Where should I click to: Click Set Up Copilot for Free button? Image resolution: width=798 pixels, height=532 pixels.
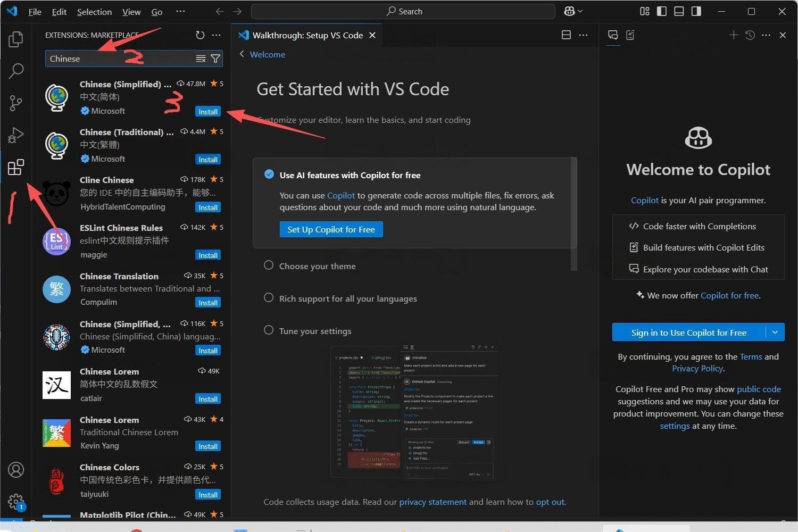click(x=331, y=229)
